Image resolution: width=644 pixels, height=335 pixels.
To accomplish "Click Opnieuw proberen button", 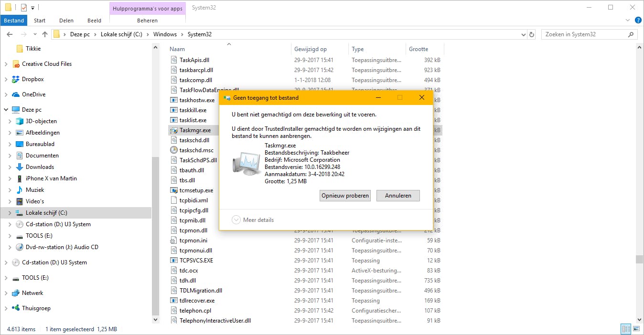I will pyautogui.click(x=345, y=196).
